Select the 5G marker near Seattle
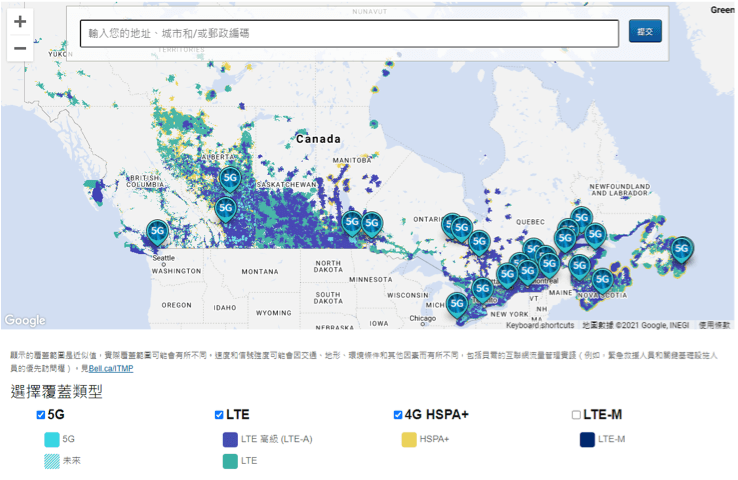The height and width of the screenshot is (480, 738). pos(157,232)
